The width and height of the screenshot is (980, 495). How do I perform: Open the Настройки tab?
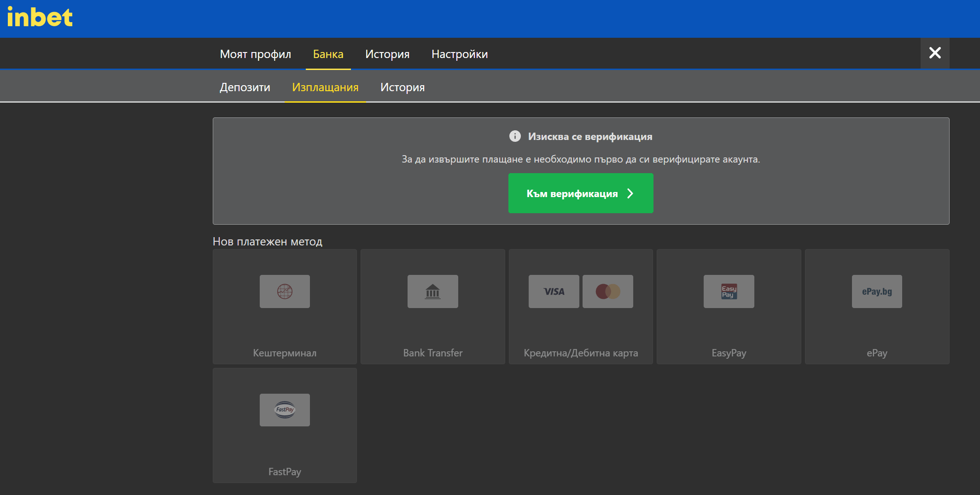coord(460,54)
